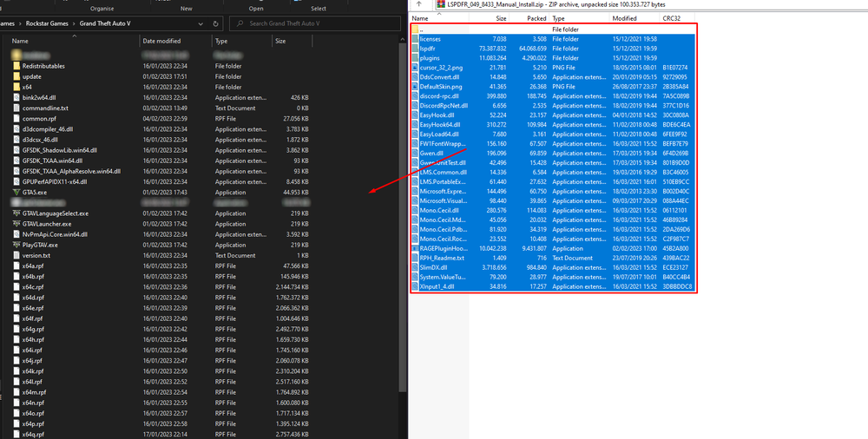Screen dimensions: 868x439
Task: Refresh the Grand Theft Auto V folder
Action: tap(215, 23)
